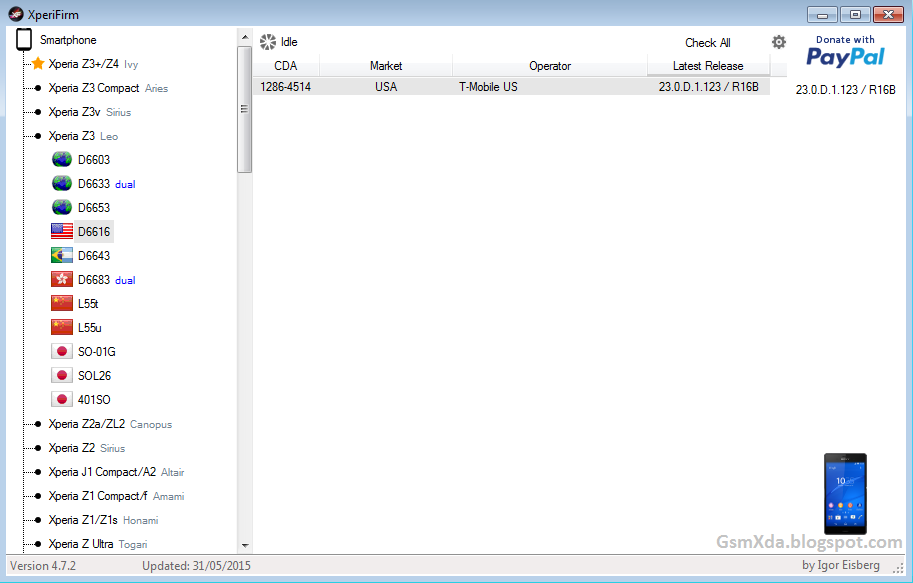Click the Xperia phone thumbnail image
Image resolution: width=913 pixels, height=583 pixels.
coord(845,494)
